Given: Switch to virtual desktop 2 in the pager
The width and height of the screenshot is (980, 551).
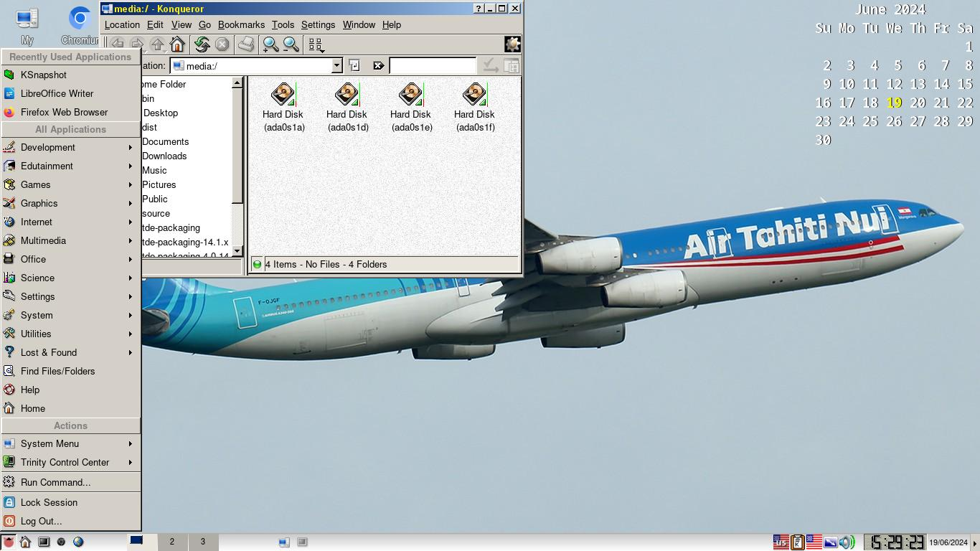Looking at the screenshot, I should click(172, 542).
